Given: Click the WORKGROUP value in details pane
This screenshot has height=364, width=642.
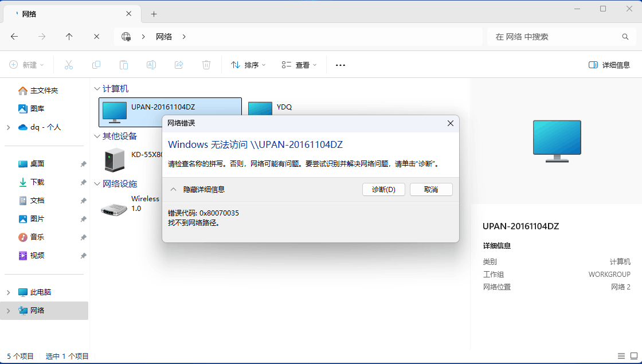Looking at the screenshot, I should [609, 275].
